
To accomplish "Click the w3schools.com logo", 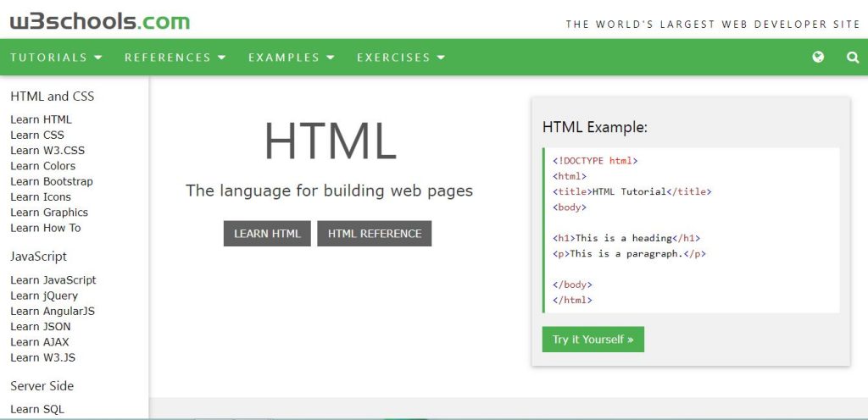I will [100, 21].
